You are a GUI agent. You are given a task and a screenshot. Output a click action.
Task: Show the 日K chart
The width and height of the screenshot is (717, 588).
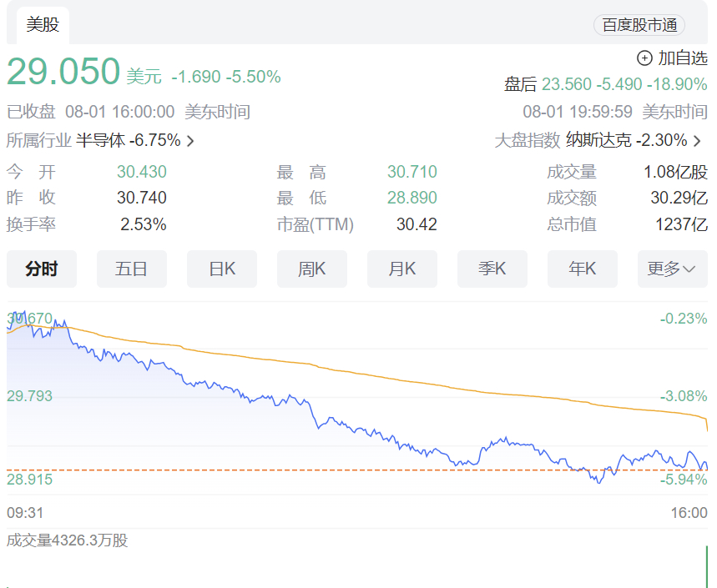[x=222, y=269]
